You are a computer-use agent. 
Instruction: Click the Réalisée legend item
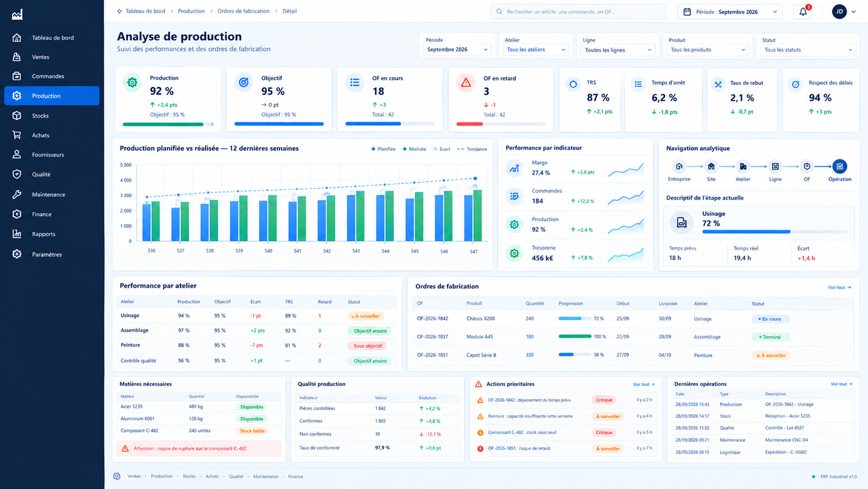point(414,149)
